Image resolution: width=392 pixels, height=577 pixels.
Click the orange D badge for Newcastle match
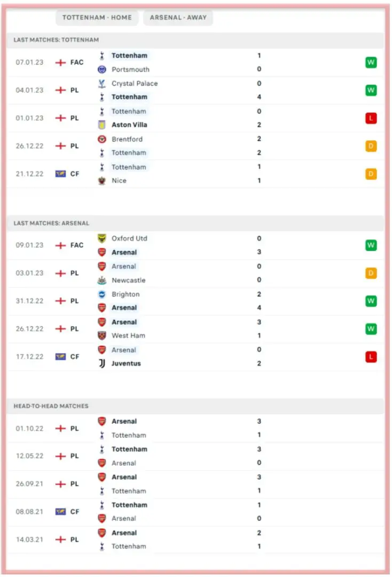click(x=371, y=273)
